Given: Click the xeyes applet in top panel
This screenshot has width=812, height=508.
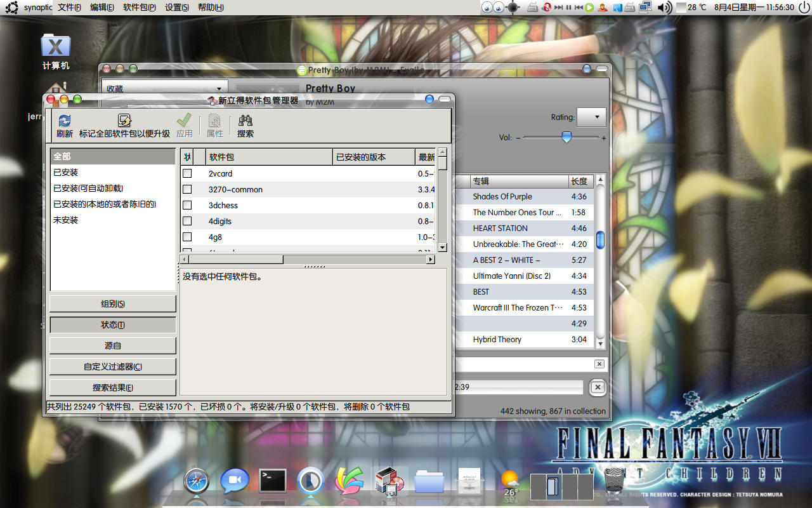Looking at the screenshot, I should (x=492, y=8).
